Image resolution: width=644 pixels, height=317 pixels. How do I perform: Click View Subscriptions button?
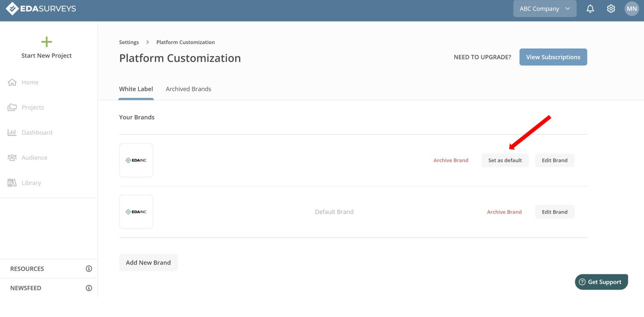553,57
